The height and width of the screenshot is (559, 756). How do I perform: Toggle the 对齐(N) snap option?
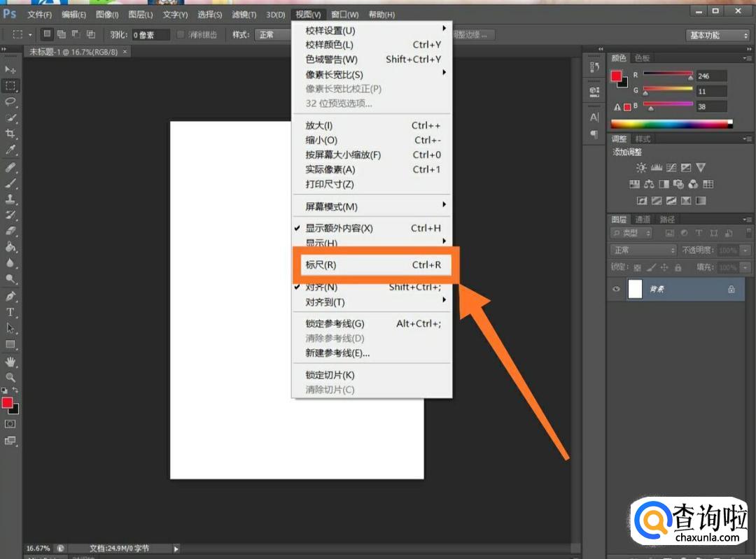tap(321, 288)
